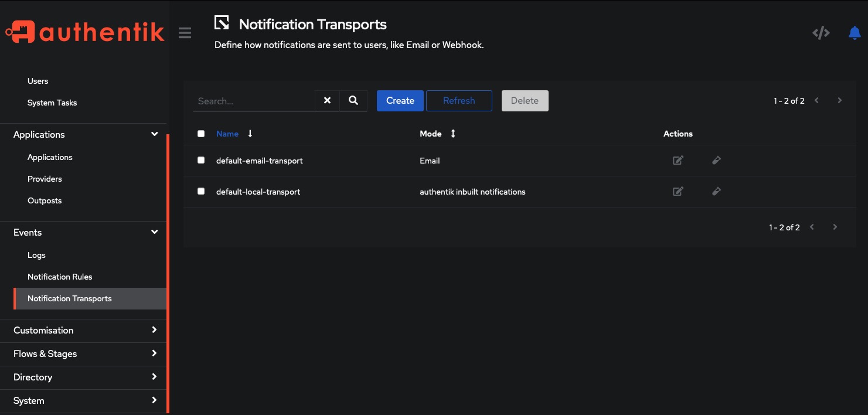
Task: Edit default-email-transport via its pencil icon
Action: 678,159
